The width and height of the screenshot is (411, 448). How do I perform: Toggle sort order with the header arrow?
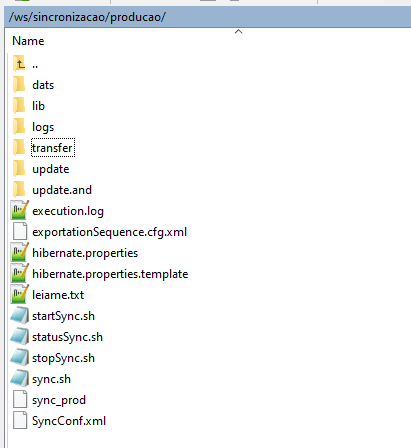point(238,32)
